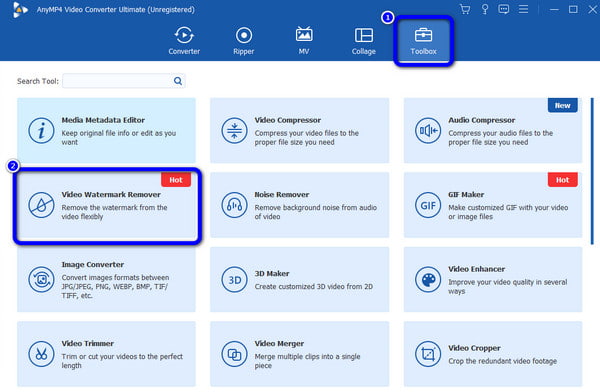Click the Video Compressor icon
This screenshot has height=392, width=600.
234,131
